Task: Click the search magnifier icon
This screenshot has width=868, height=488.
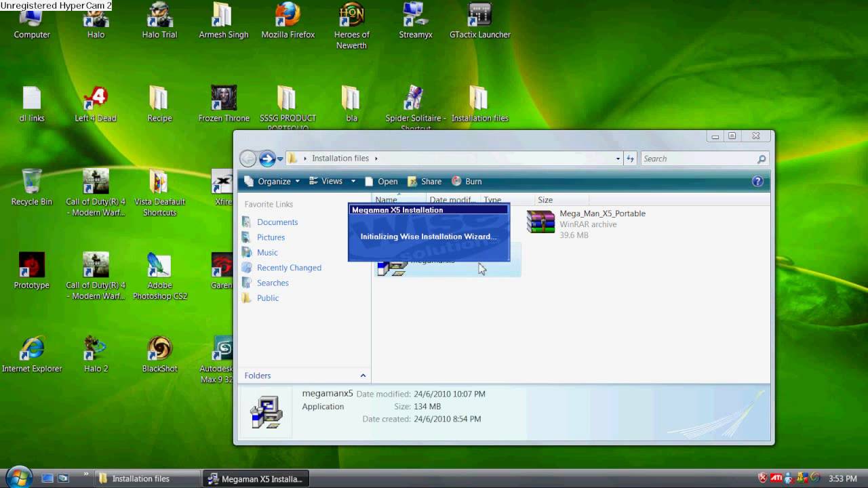Action: (762, 159)
